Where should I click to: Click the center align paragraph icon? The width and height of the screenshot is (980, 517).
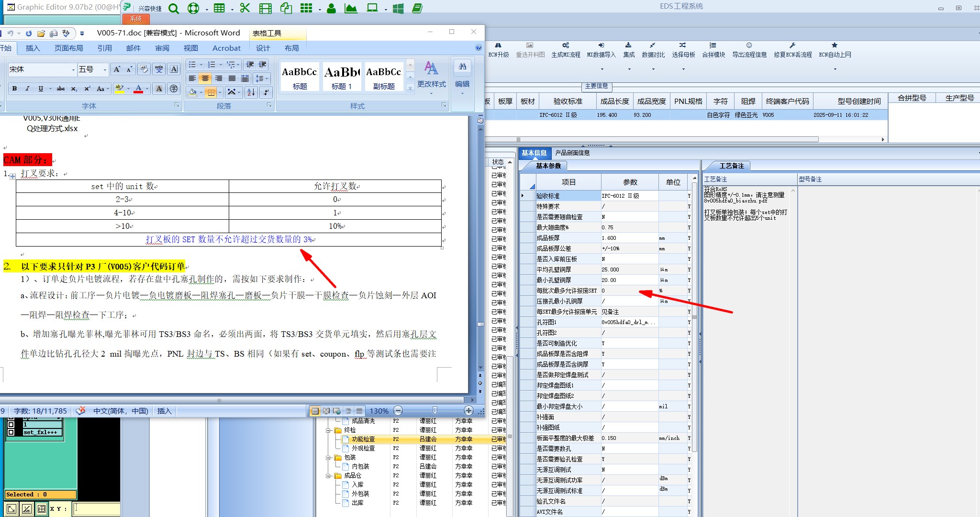[205, 79]
